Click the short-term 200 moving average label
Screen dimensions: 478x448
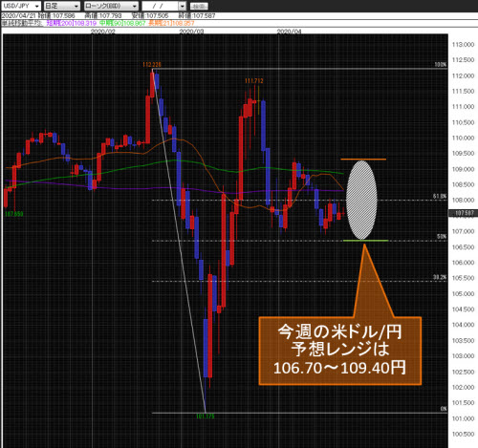pyautogui.click(x=72, y=23)
